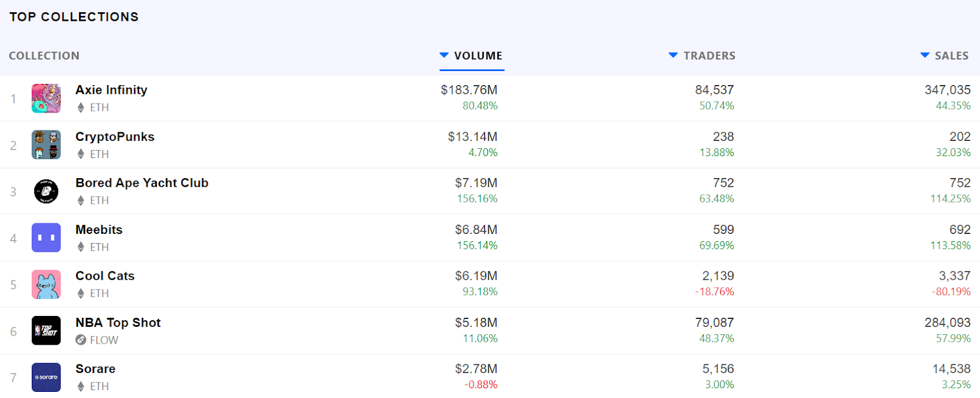This screenshot has height=398, width=980.
Task: Click the -18.76% traders change
Action: pos(714,291)
